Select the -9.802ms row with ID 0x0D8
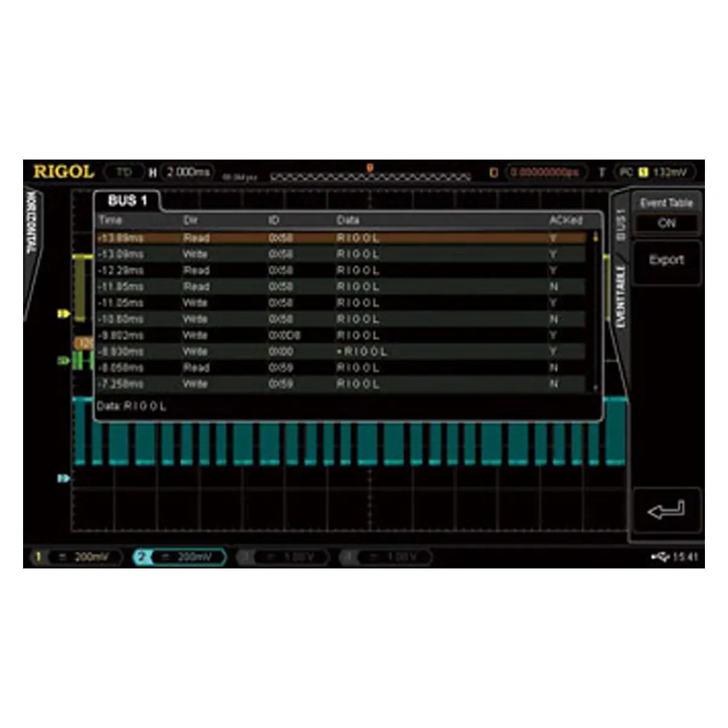The height and width of the screenshot is (728, 728). (x=340, y=335)
